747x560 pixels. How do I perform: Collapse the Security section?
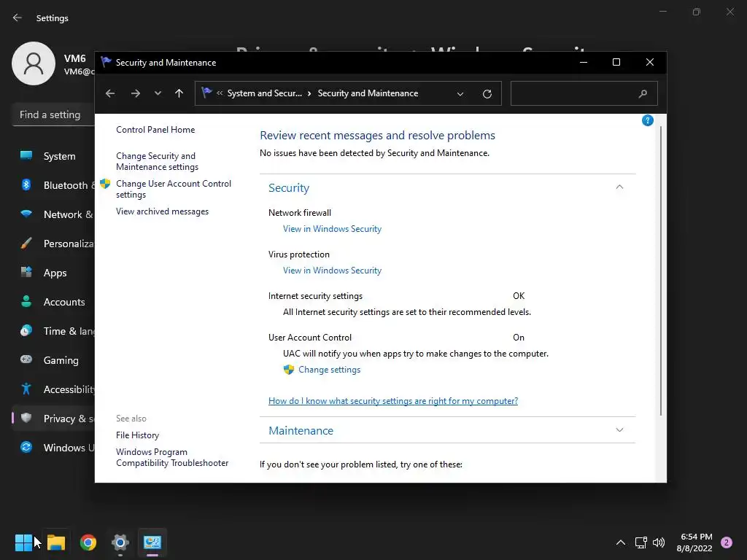click(619, 187)
